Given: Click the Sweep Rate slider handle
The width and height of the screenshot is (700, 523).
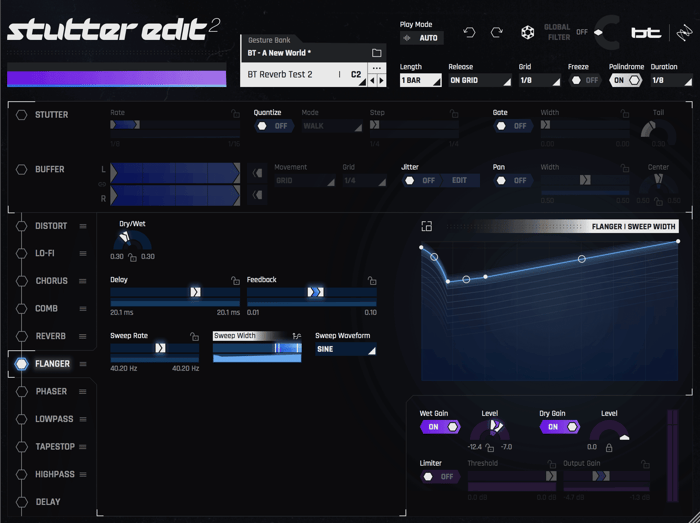Looking at the screenshot, I should [161, 348].
